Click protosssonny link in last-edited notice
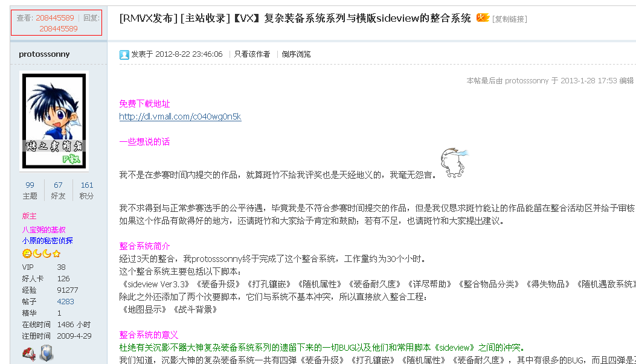Screen dimensions: 636x364 527,81
